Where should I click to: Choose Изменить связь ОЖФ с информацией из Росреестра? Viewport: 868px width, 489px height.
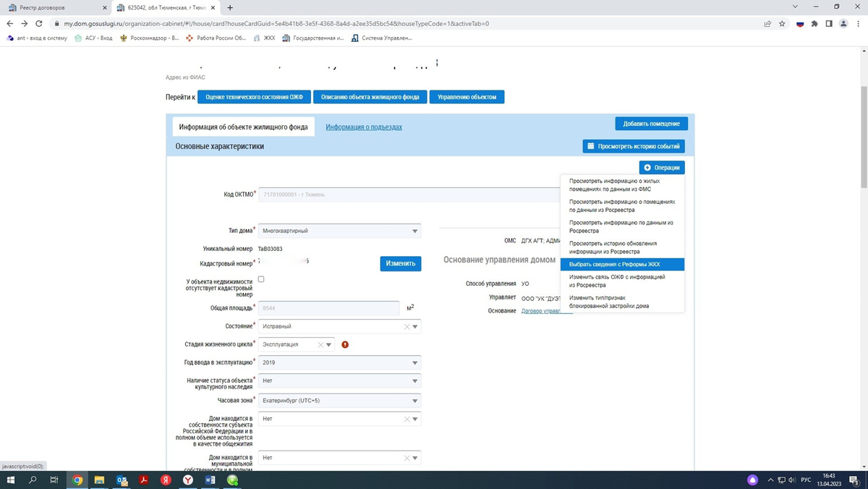622,281
